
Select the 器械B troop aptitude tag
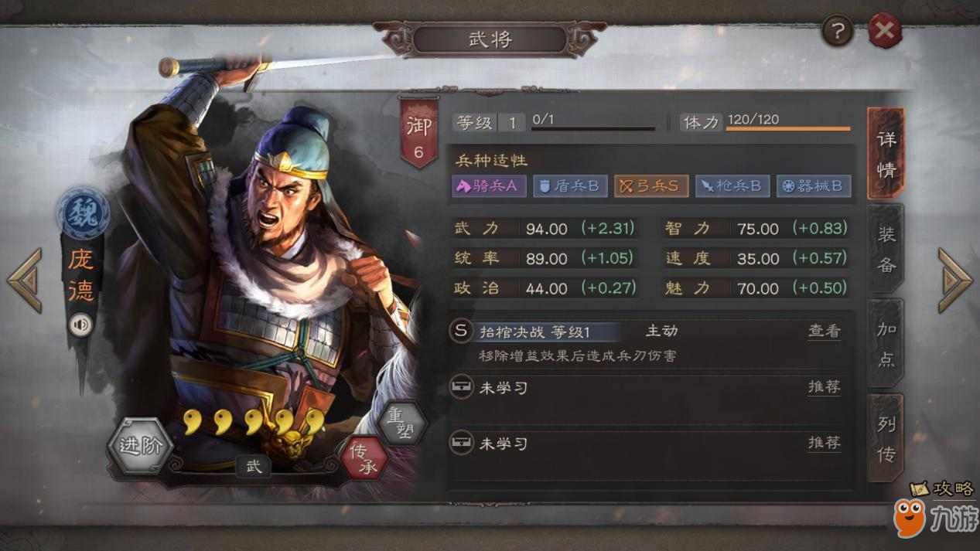point(814,185)
